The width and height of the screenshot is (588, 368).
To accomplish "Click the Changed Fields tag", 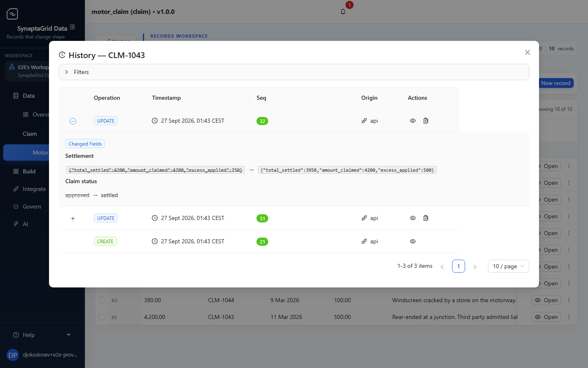I will pyautogui.click(x=85, y=144).
